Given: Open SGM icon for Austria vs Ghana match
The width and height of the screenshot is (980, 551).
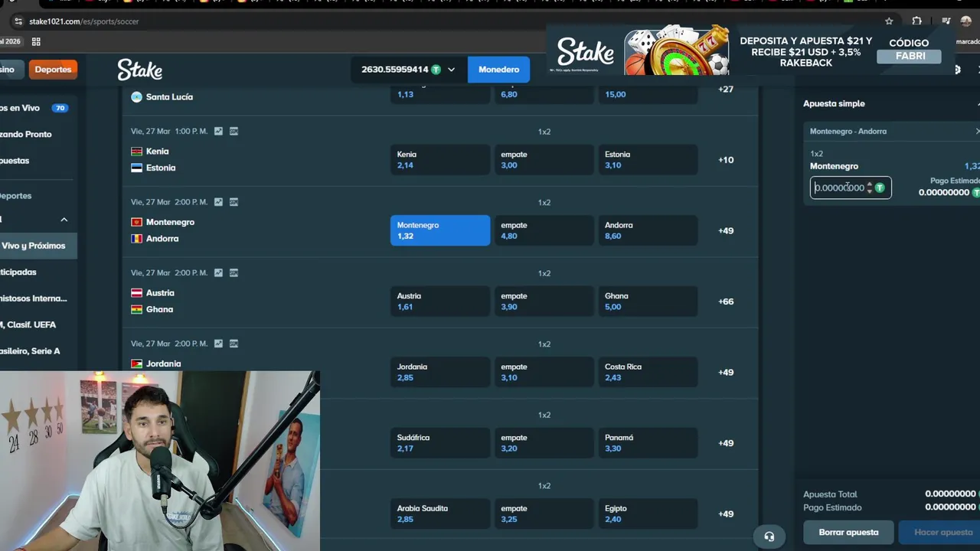Looking at the screenshot, I should tap(234, 272).
